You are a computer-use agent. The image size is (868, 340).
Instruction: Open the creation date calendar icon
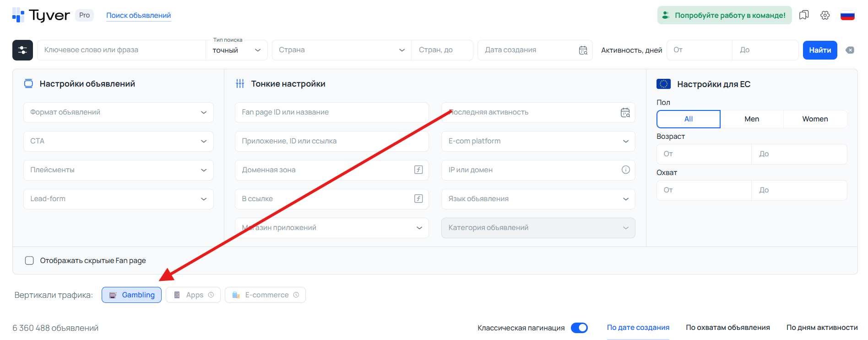583,50
